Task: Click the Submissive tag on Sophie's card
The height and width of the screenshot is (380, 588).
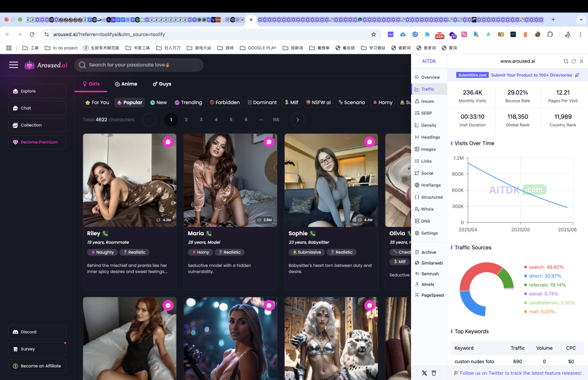Action: [x=307, y=252]
